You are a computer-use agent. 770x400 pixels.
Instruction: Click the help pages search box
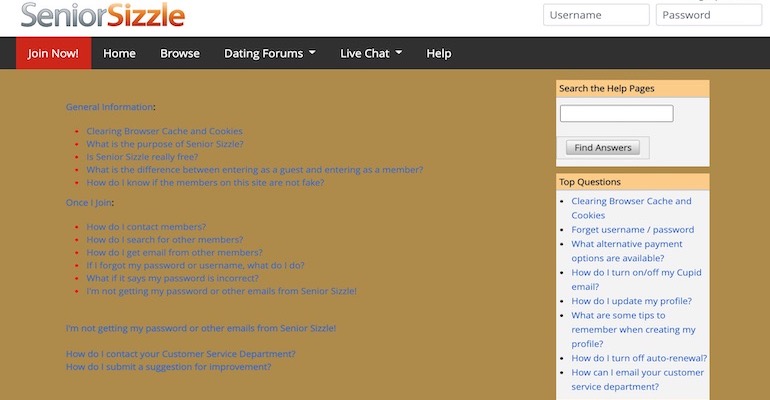616,114
